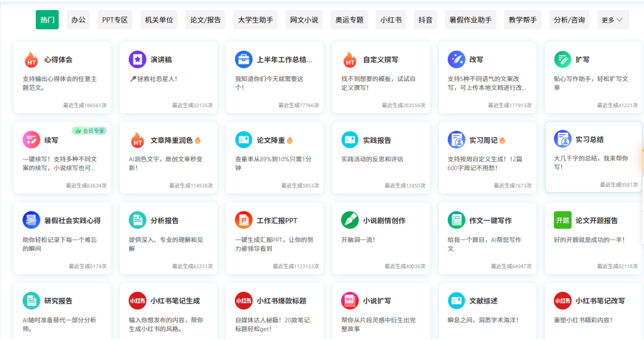The width and height of the screenshot is (644, 340).
Task: Click the 文献综述 cyan book icon
Action: (456, 301)
